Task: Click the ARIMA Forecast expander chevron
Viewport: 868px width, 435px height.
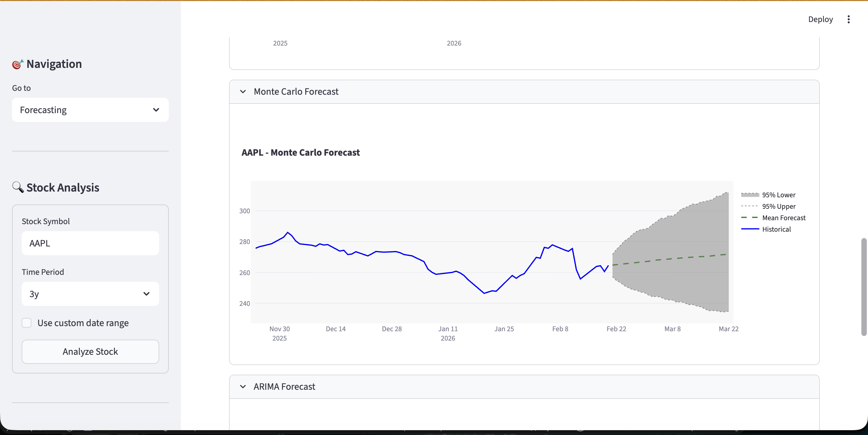Action: pyautogui.click(x=243, y=387)
